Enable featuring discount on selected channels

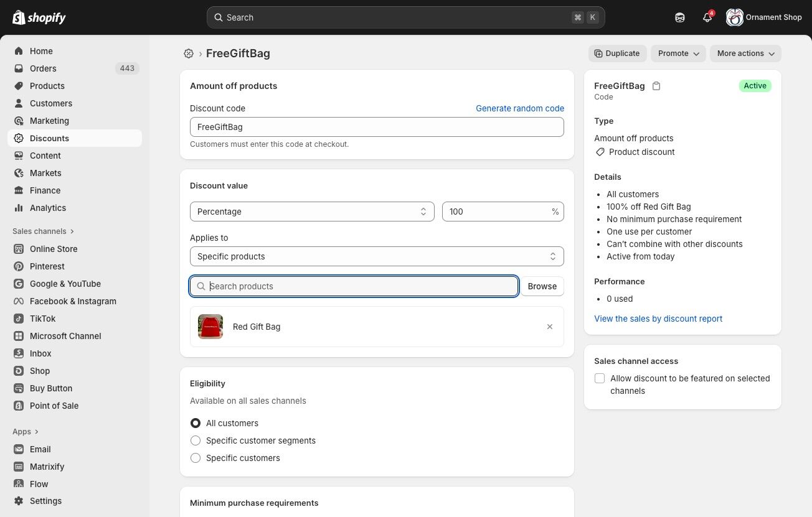(600, 378)
